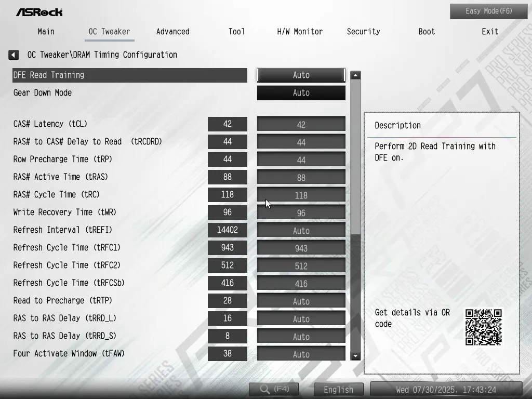
Task: Open the Security tab
Action: point(363,32)
